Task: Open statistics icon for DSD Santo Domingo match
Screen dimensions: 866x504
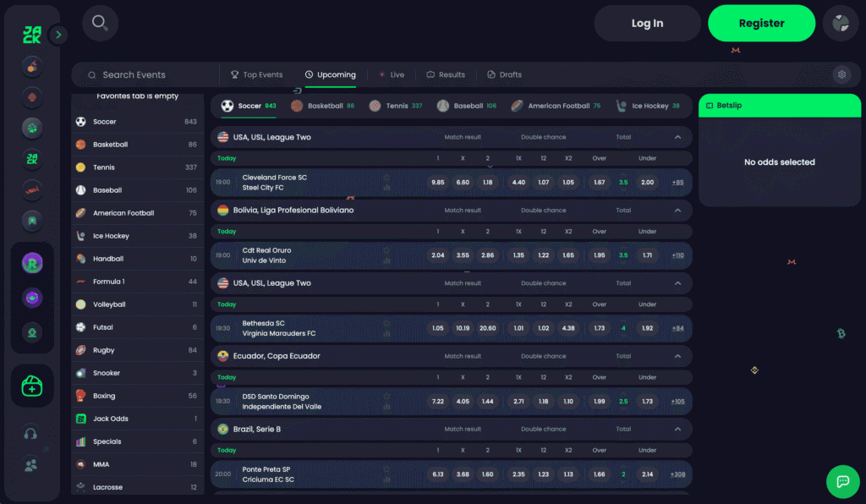Action: click(x=386, y=406)
